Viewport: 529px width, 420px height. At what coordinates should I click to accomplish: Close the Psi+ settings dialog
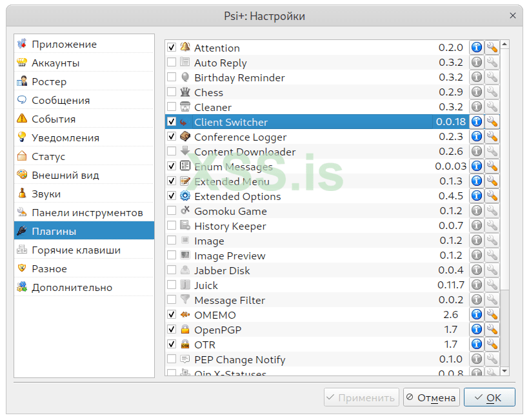(x=512, y=15)
